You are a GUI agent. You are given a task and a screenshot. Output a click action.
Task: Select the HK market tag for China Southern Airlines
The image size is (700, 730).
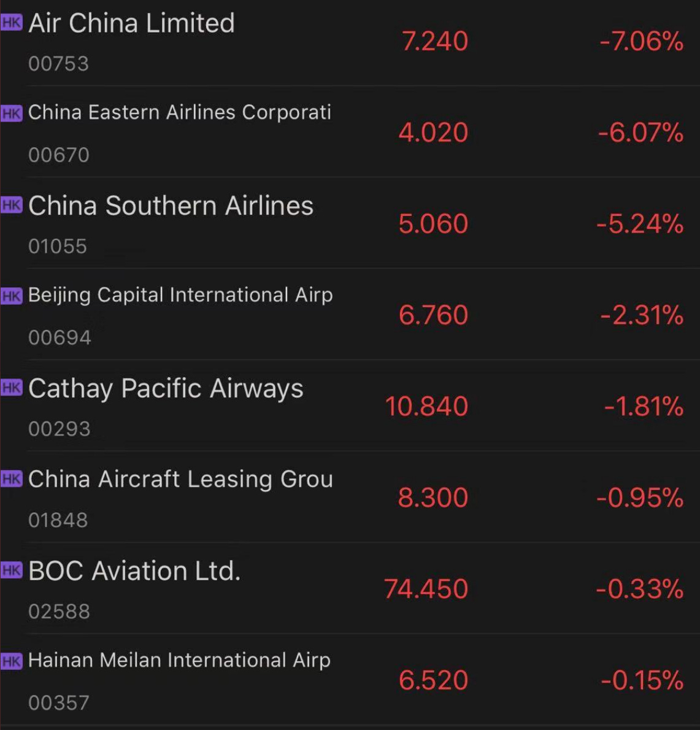click(x=12, y=205)
